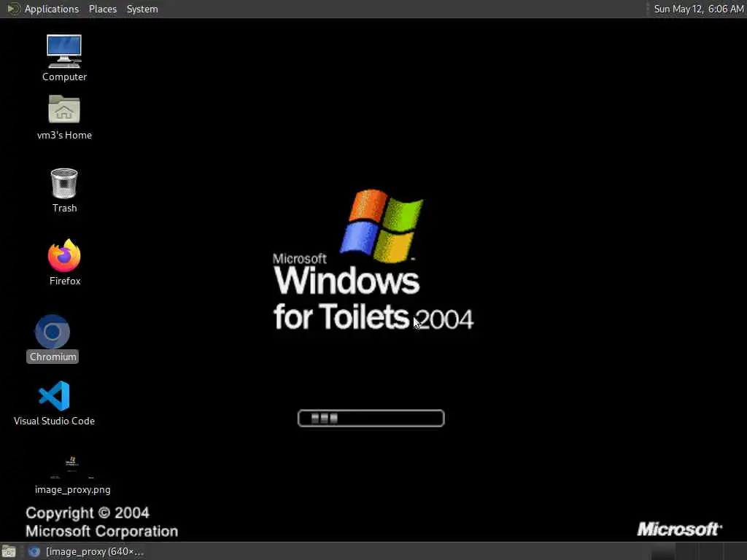Open the System menu
Viewport: 747px width, 560px height.
coord(142,9)
